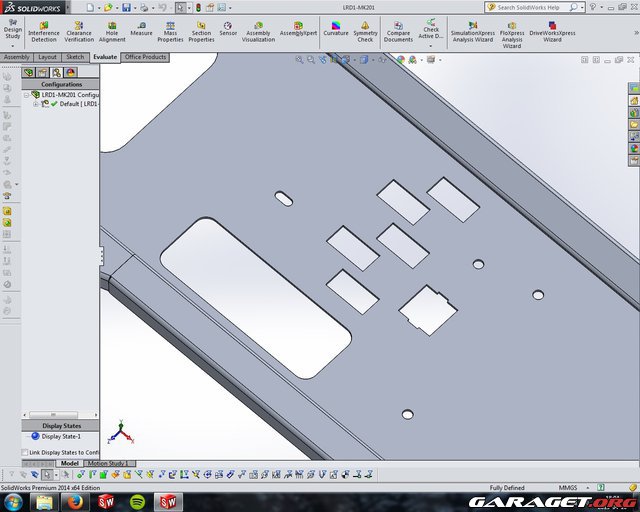The image size is (640, 512).
Task: Expand the Default configuration tree node
Action: click(x=35, y=103)
